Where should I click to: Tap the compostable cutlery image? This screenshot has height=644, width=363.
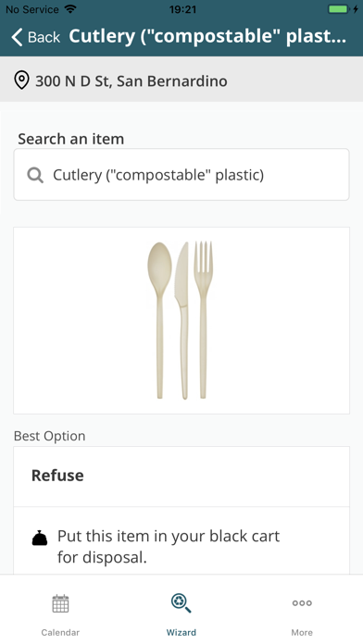coord(181,320)
